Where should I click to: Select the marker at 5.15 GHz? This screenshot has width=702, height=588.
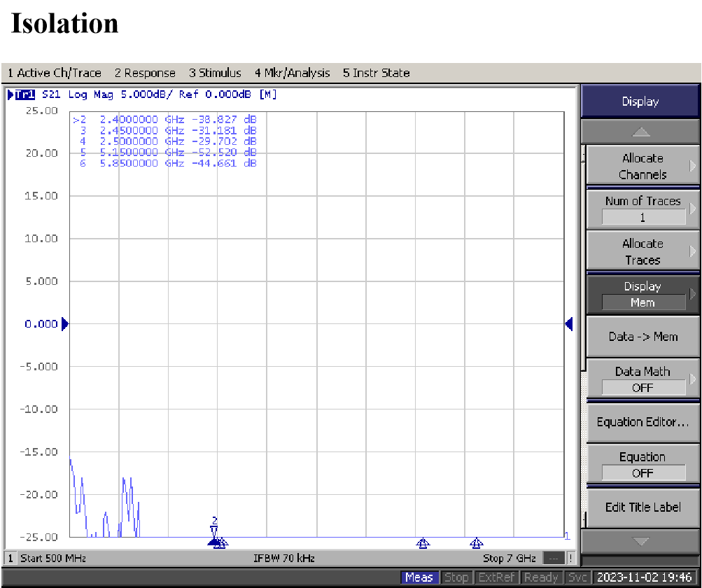click(423, 543)
